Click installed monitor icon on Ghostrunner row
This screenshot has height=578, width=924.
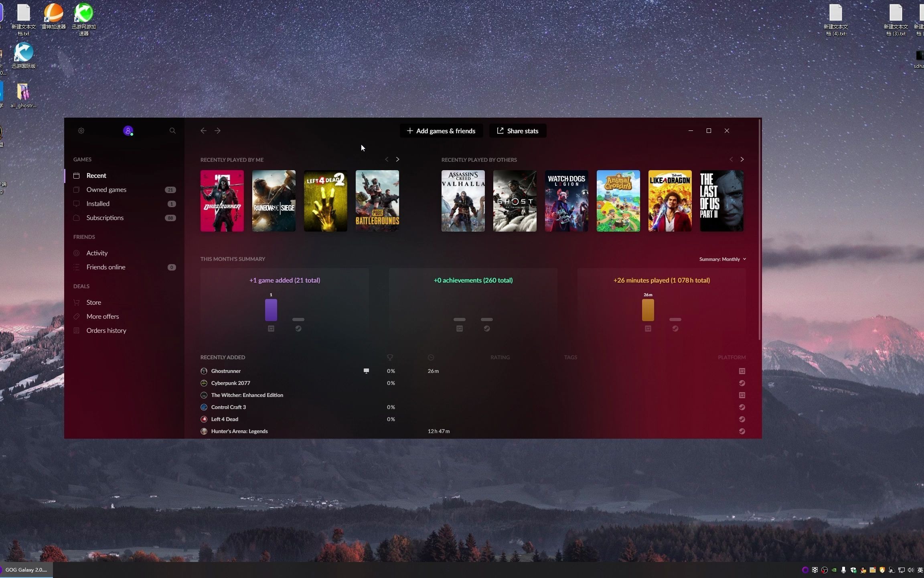pyautogui.click(x=366, y=371)
